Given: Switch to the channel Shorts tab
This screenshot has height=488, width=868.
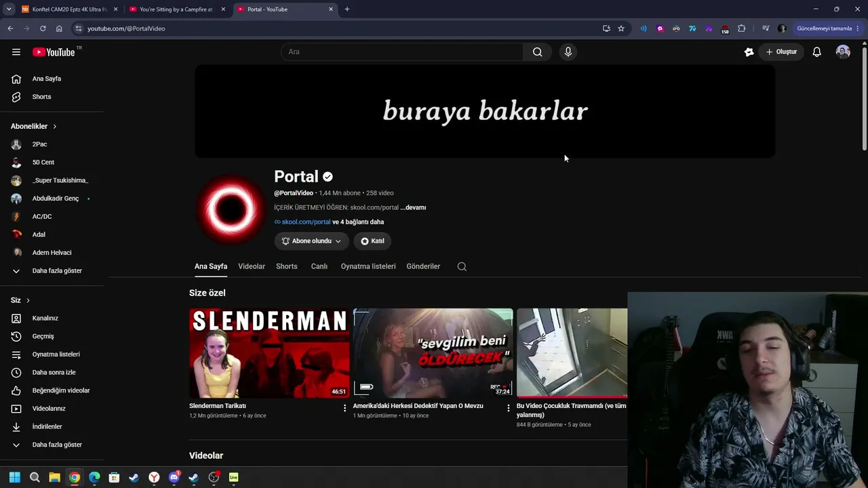Looking at the screenshot, I should (287, 266).
